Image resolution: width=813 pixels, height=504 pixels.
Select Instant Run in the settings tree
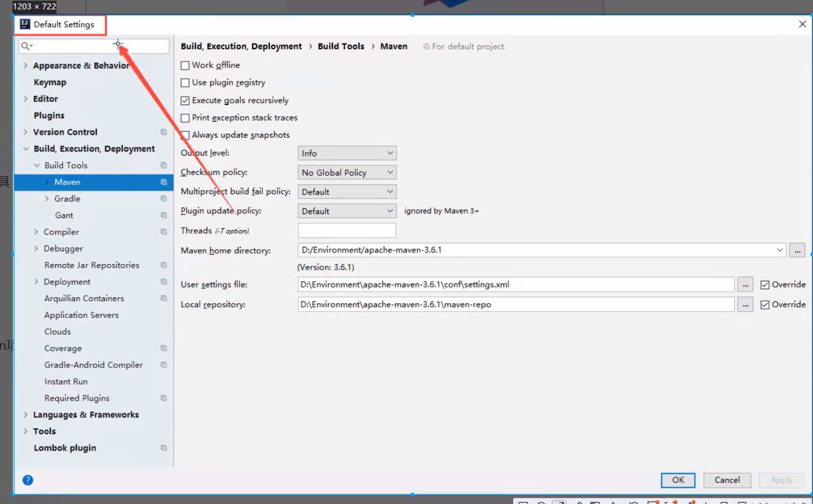[x=66, y=382]
